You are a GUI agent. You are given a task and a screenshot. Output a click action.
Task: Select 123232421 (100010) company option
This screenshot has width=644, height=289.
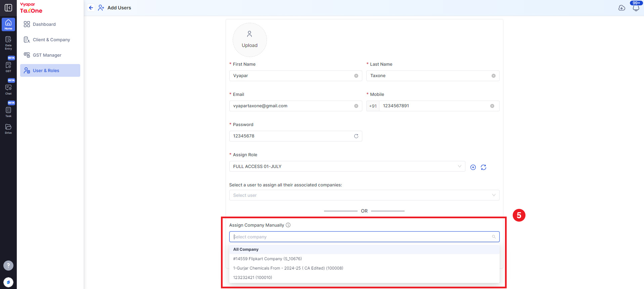click(x=364, y=278)
